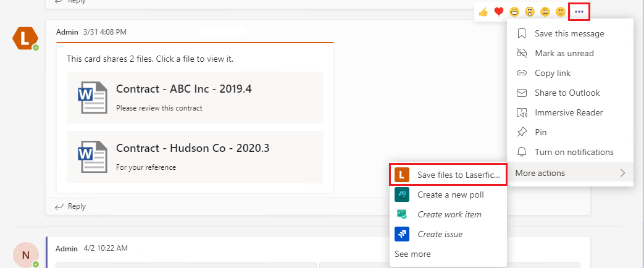Click the pushpin icon for Pin
This screenshot has height=268, width=644.
coord(522,132)
